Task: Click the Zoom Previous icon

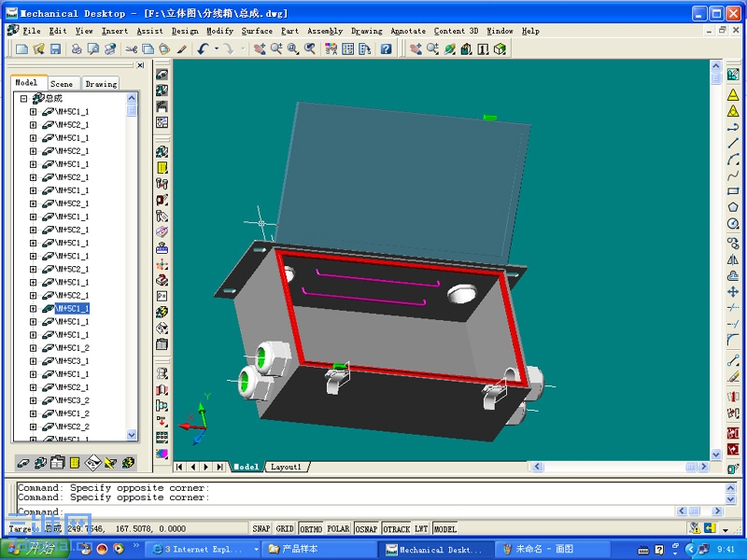Action: tap(310, 49)
